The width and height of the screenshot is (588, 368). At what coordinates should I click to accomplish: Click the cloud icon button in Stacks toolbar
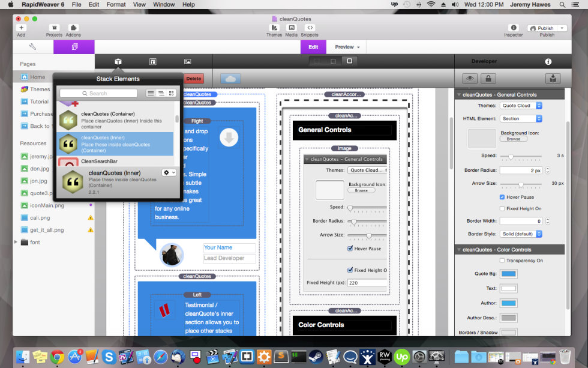point(230,79)
